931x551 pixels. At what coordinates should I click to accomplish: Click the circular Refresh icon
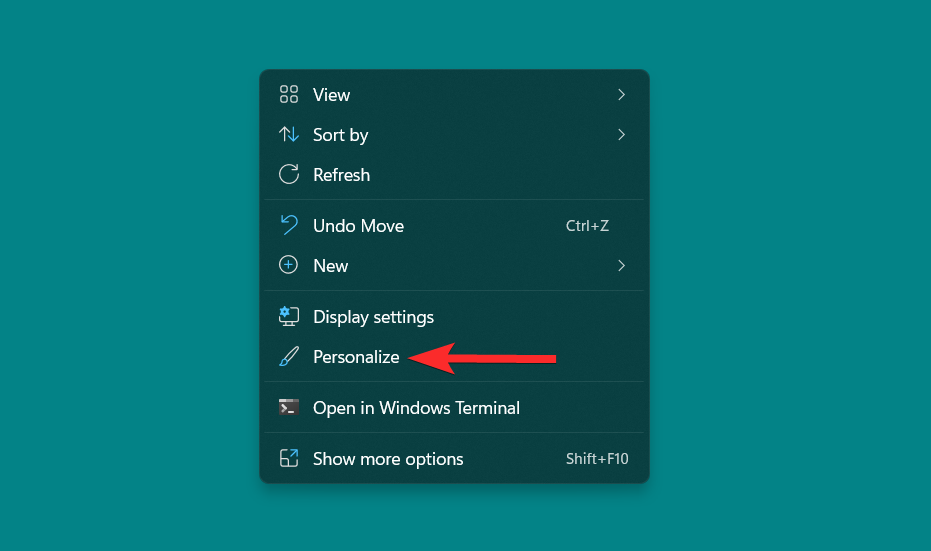click(x=289, y=175)
